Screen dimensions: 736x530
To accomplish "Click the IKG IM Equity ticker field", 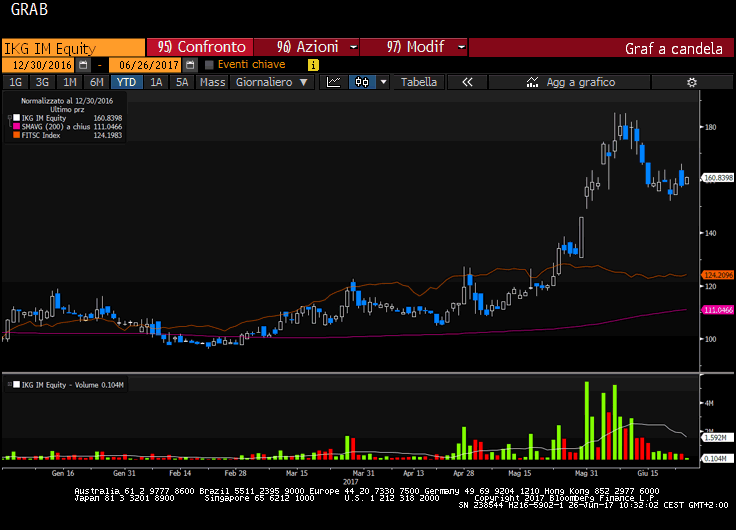I will 72,47.
